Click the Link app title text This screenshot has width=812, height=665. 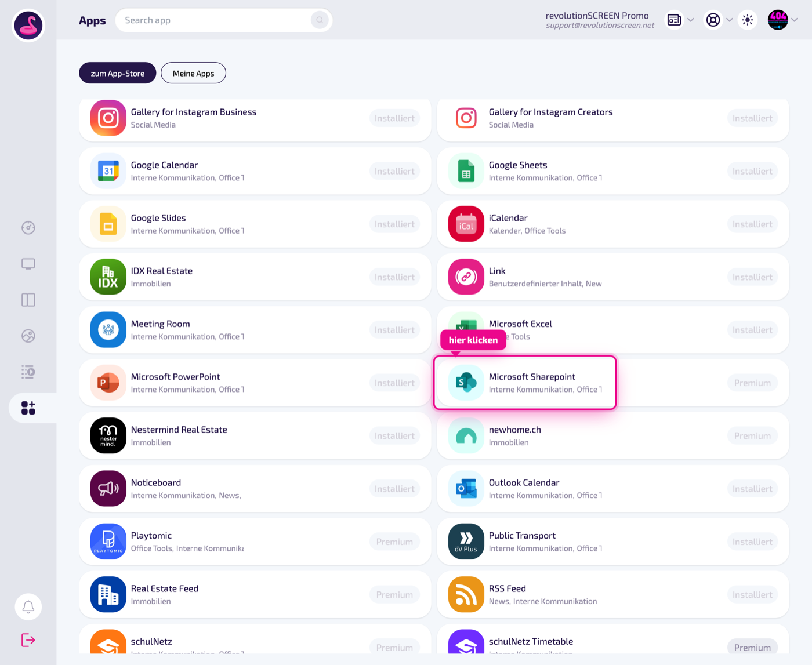click(497, 271)
